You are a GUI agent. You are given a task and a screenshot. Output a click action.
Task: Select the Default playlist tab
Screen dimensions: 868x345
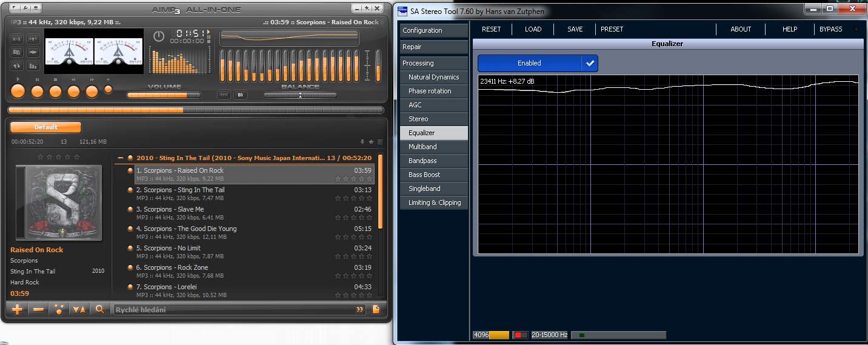point(46,127)
